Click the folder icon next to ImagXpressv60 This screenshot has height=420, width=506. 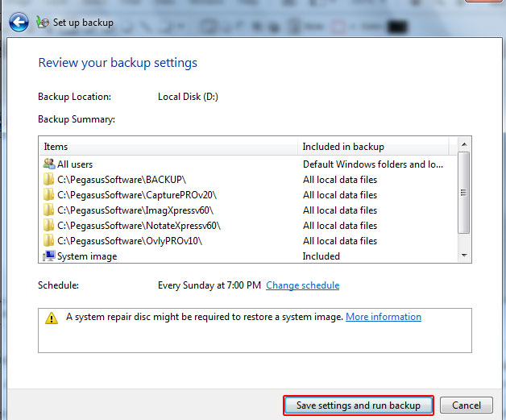(x=48, y=210)
